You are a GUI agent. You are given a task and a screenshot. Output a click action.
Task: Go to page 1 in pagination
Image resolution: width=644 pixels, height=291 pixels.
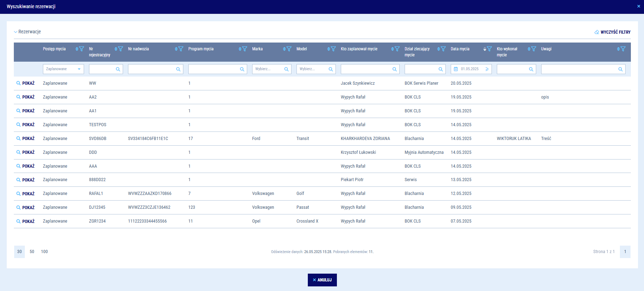pos(625,252)
